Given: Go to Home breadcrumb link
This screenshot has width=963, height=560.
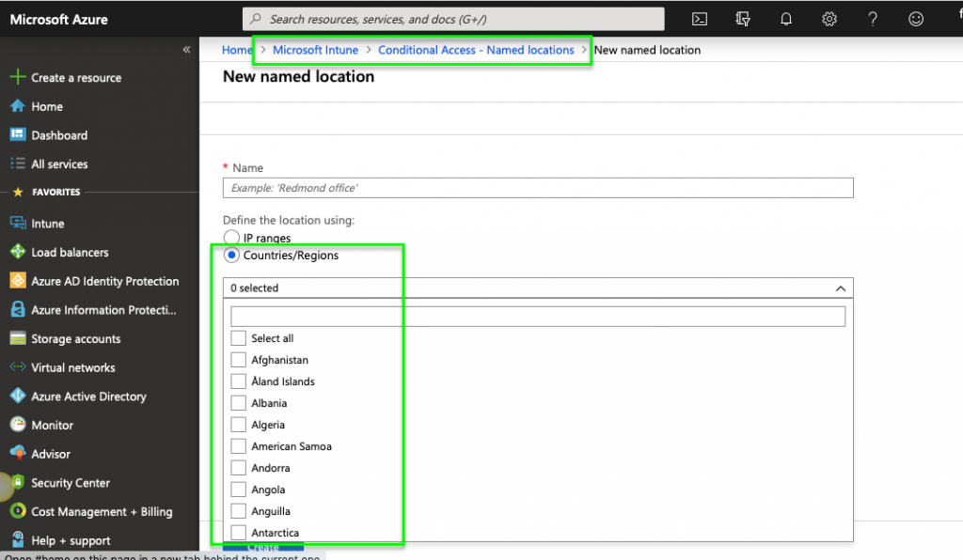Looking at the screenshot, I should click(237, 51).
